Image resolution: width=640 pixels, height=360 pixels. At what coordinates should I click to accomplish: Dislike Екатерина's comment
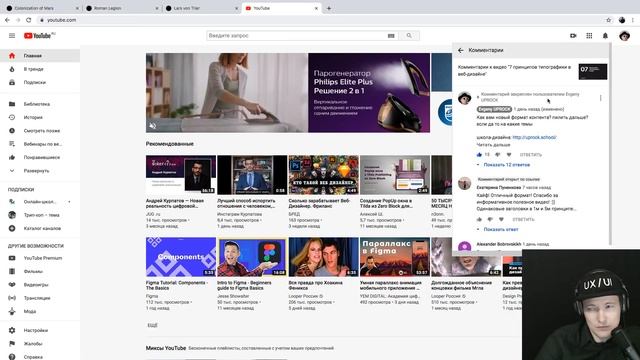tap(490, 220)
